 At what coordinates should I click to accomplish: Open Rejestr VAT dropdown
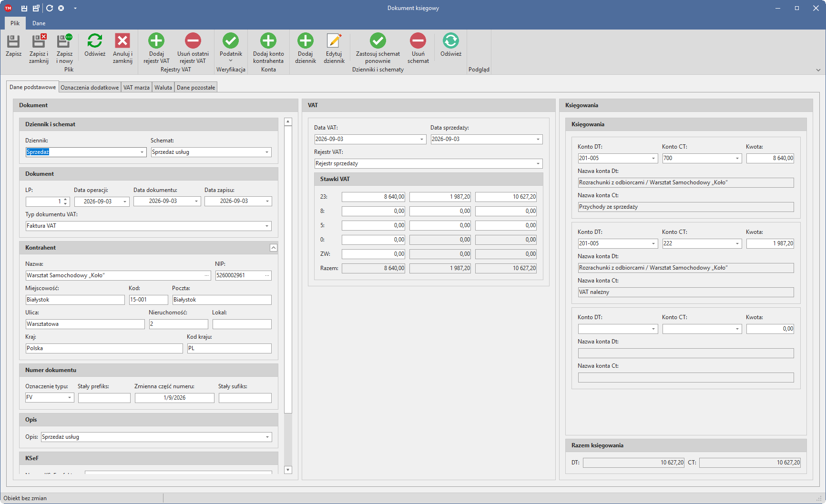[x=538, y=163]
